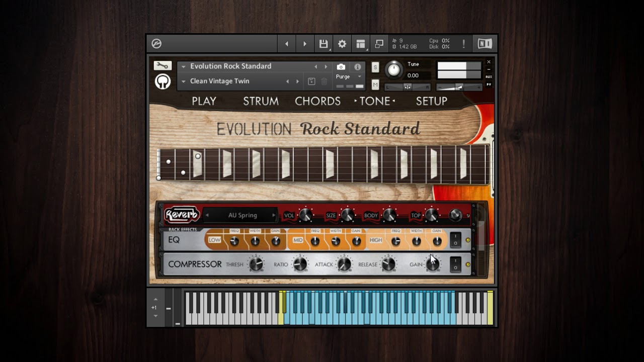Select previous reverb type arrow

pos(207,215)
